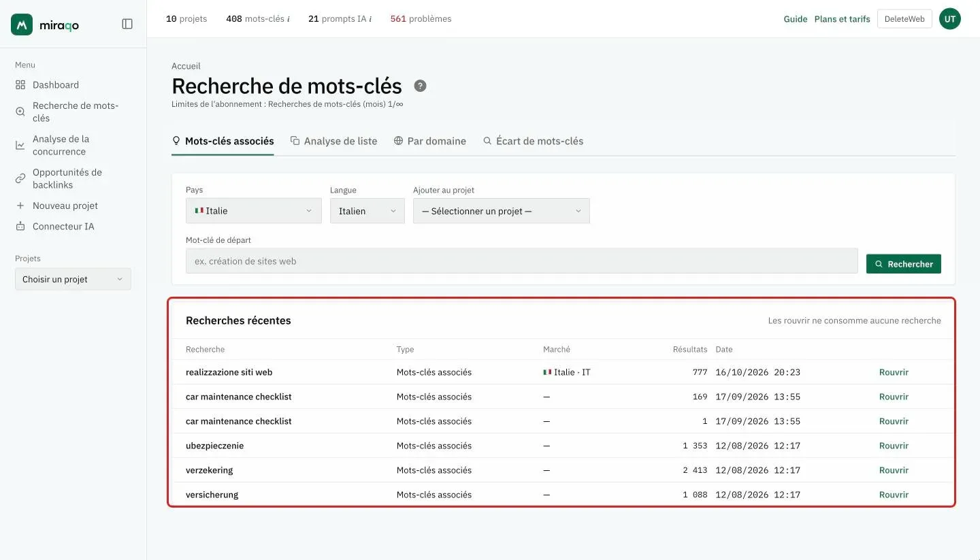Open the Langue dropdown set to Italien
980x560 pixels.
click(x=367, y=211)
